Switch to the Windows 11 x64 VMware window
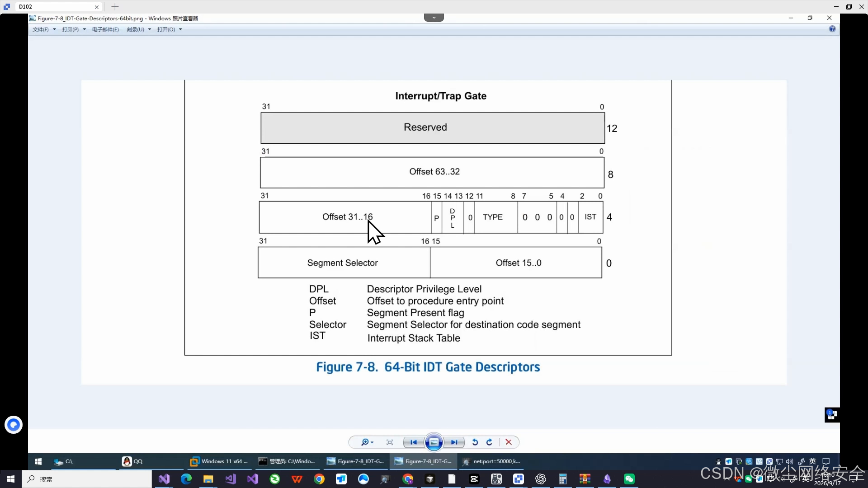868x488 pixels. coord(220,461)
